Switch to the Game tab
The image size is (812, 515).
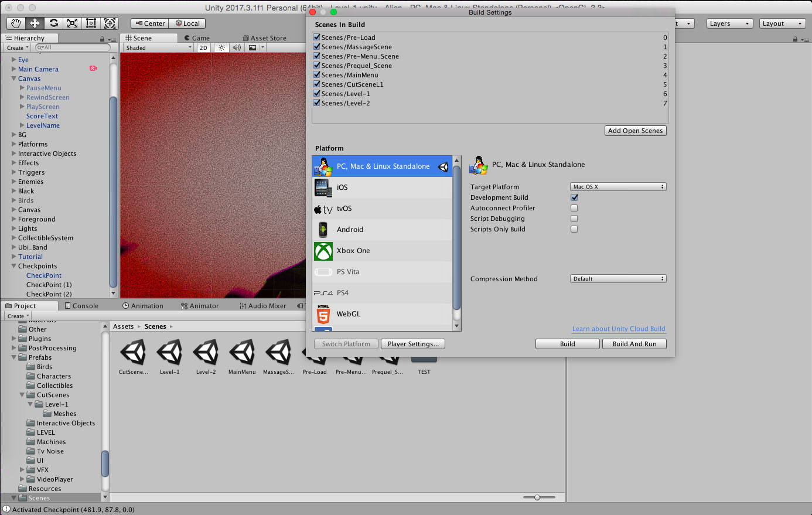coord(196,38)
